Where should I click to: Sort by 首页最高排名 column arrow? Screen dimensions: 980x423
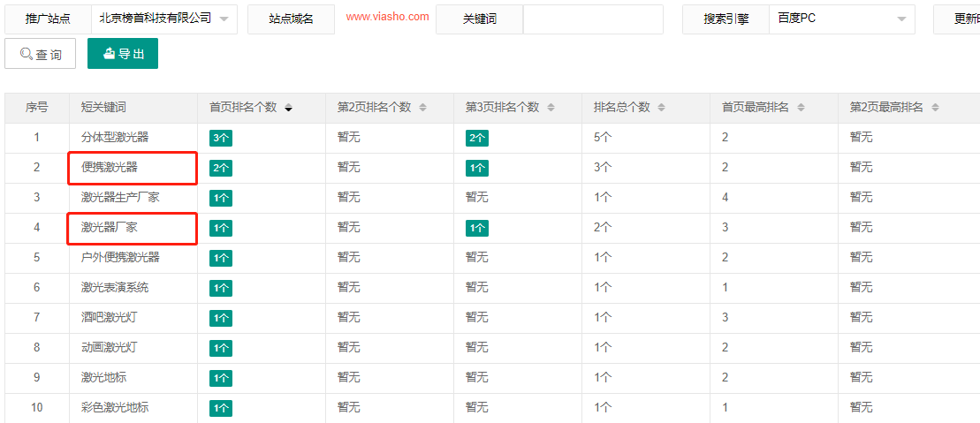(x=800, y=108)
